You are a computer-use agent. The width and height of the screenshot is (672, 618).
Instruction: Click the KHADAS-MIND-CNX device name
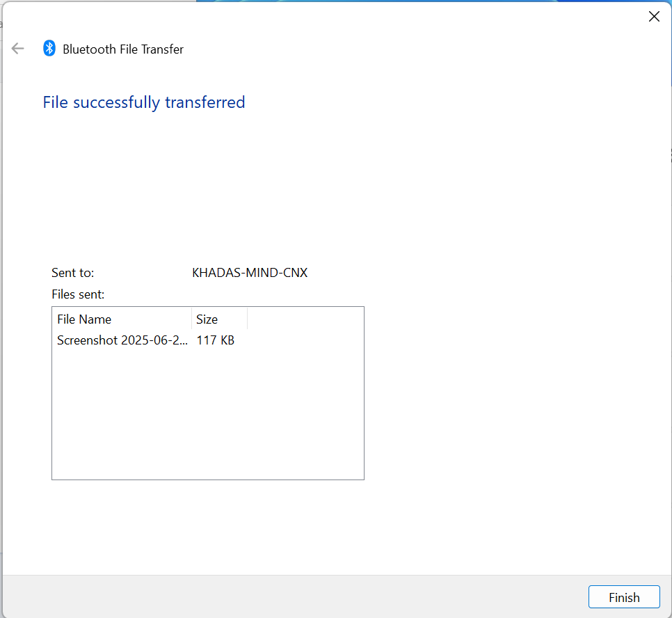tap(250, 273)
